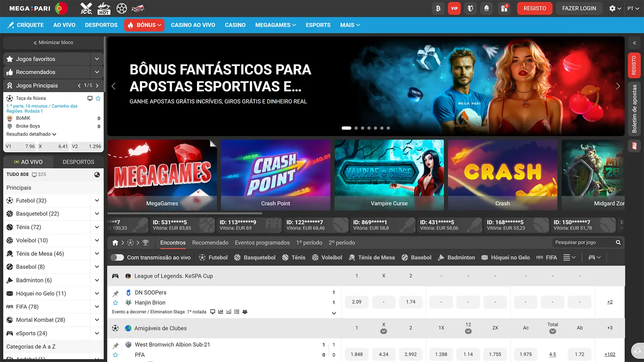644x362 pixels.
Task: Pin the West Bromwich Albion Sub-21 match
Action: 115,346
